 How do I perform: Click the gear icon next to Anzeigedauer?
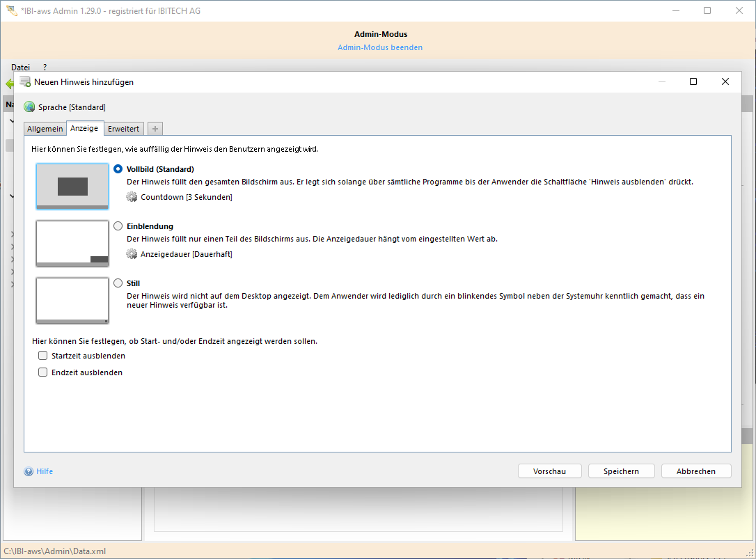coord(132,254)
